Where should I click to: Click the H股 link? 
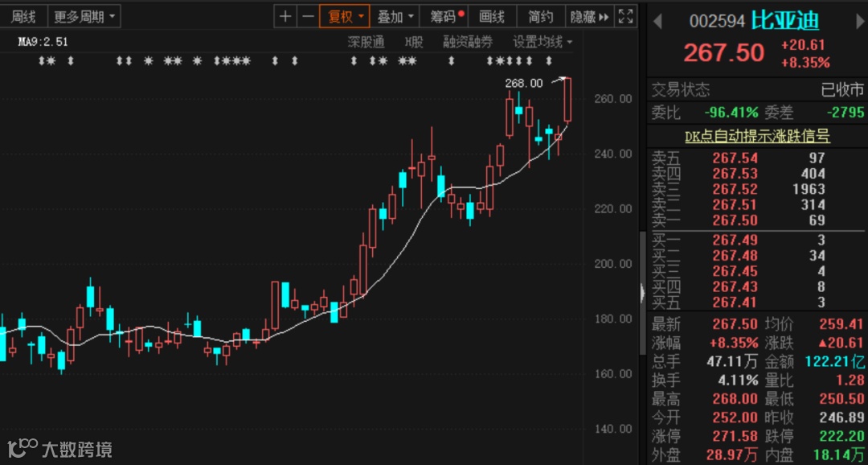[x=414, y=42]
